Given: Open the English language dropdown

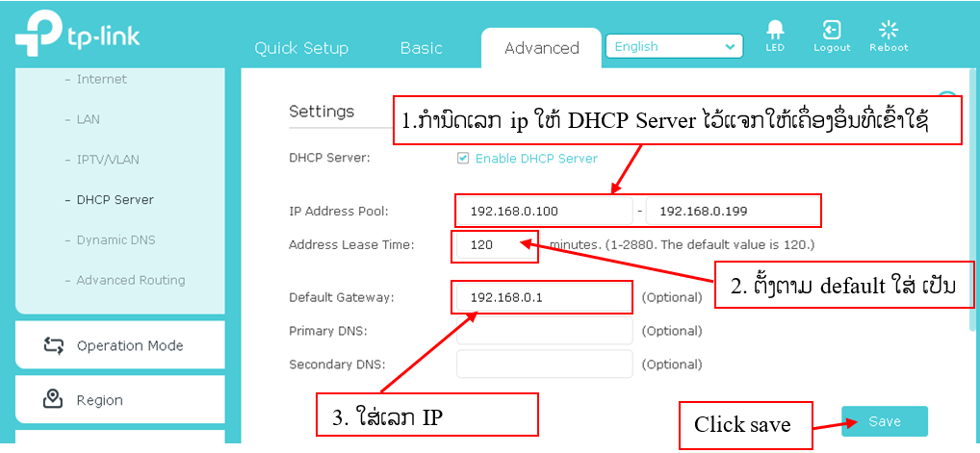Looking at the screenshot, I should coord(674,46).
